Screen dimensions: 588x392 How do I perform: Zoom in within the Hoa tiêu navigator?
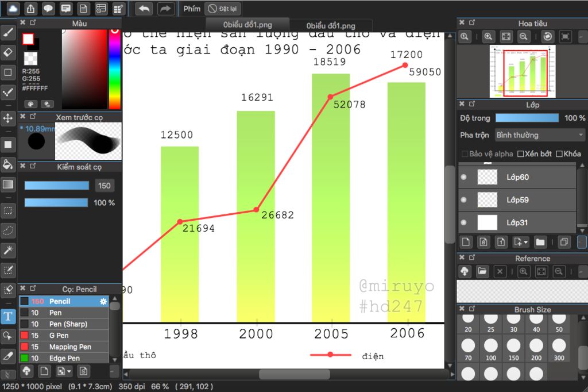click(x=488, y=36)
